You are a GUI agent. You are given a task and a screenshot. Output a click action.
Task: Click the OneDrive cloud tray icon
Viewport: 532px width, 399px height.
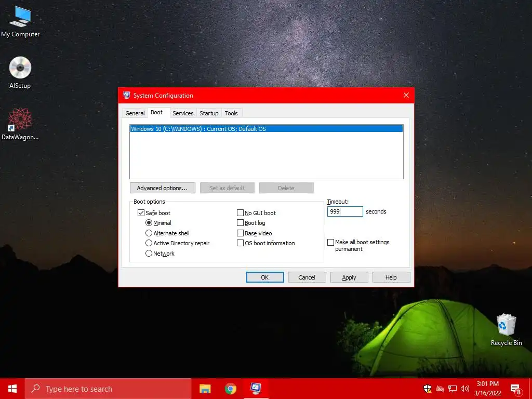[440, 389]
